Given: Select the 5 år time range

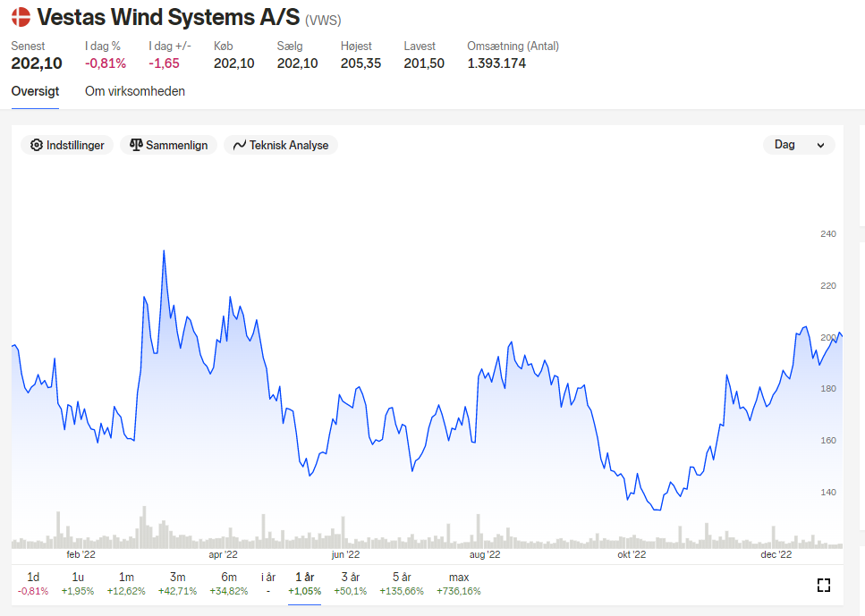Looking at the screenshot, I should tap(402, 584).
